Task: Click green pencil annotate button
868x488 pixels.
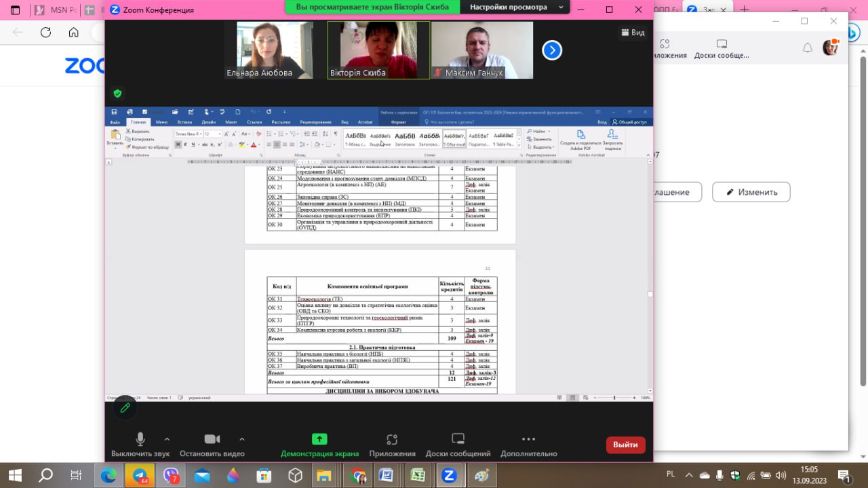Action: click(x=125, y=408)
